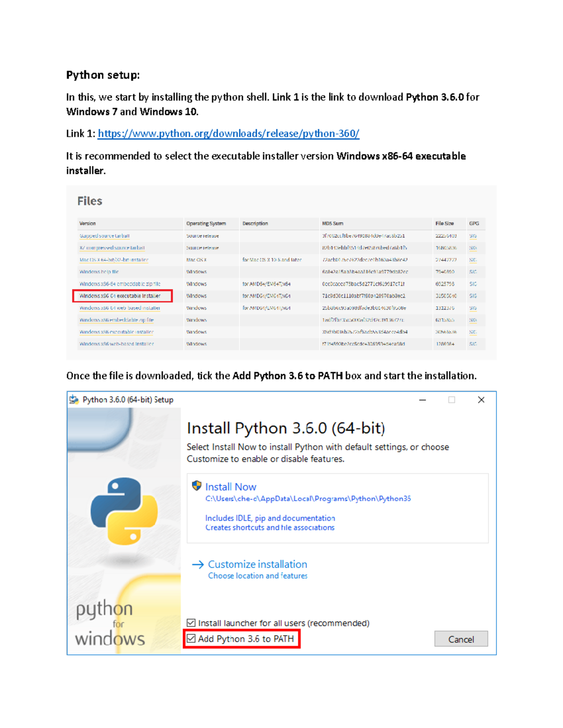The height and width of the screenshot is (728, 563).
Task: Select the Install Now option
Action: click(230, 486)
